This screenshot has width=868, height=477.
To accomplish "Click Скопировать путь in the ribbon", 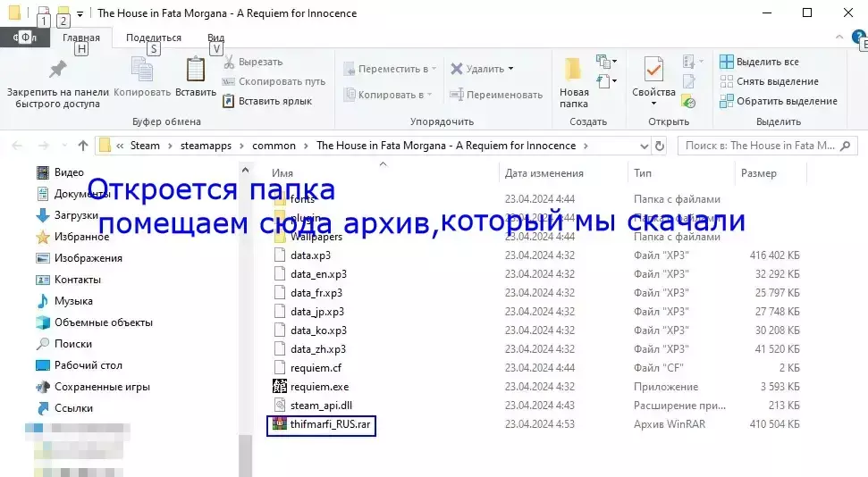I will [274, 81].
